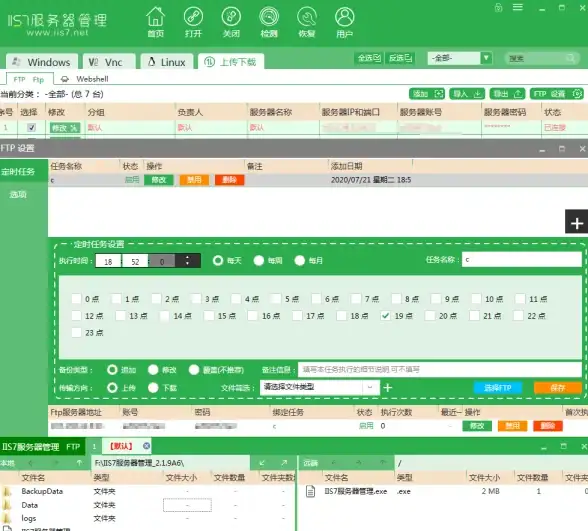The image size is (588, 531).
Task: Check the 23 点 hour checkbox
Action: 76,332
